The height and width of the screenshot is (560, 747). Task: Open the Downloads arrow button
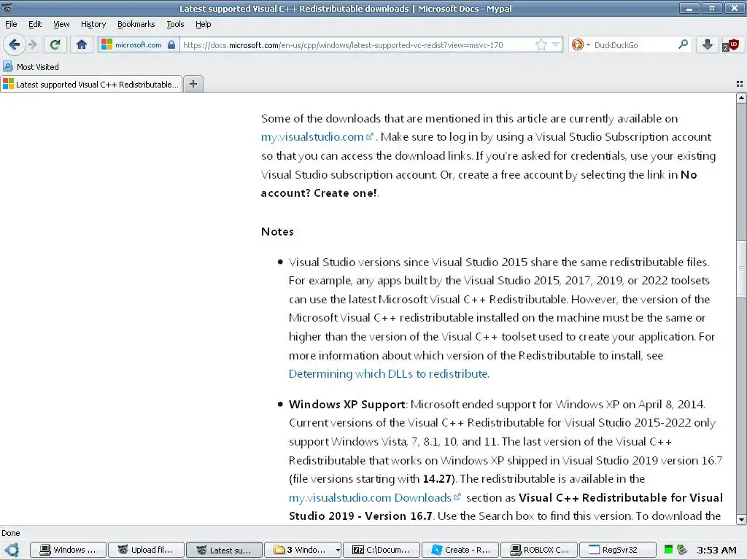pos(708,44)
